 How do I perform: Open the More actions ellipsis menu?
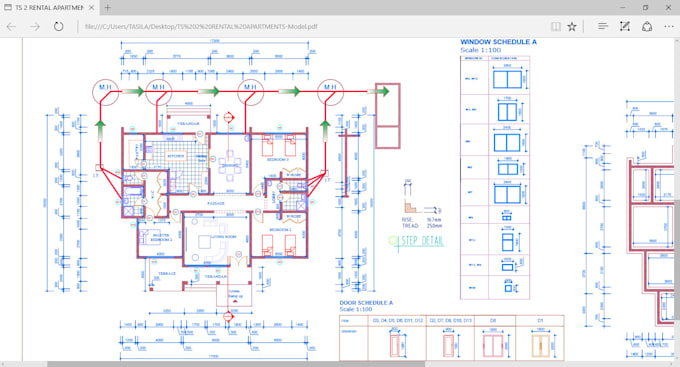(x=669, y=26)
